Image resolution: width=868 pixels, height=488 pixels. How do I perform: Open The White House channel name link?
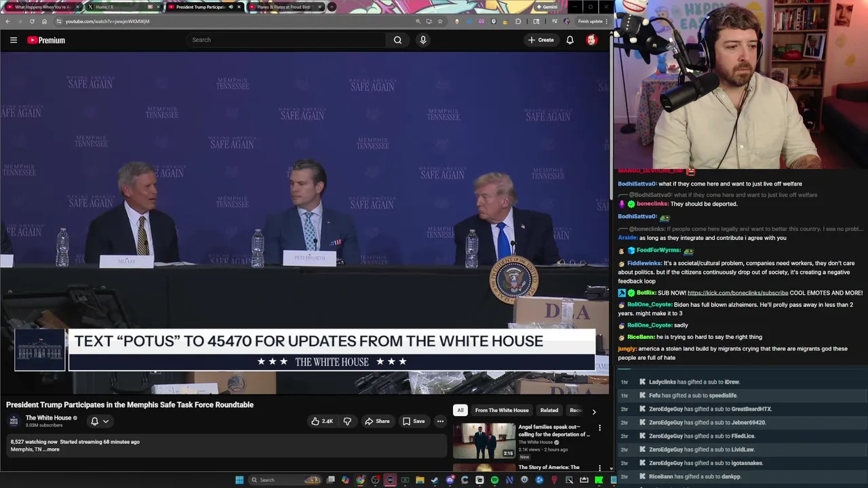tap(48, 418)
